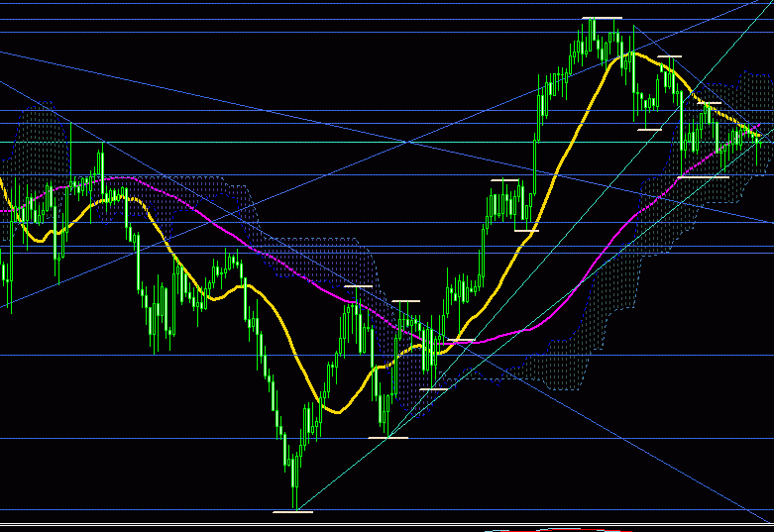This screenshot has width=774, height=532.
Task: Click the white marker above the highest candle
Action: 602,18
